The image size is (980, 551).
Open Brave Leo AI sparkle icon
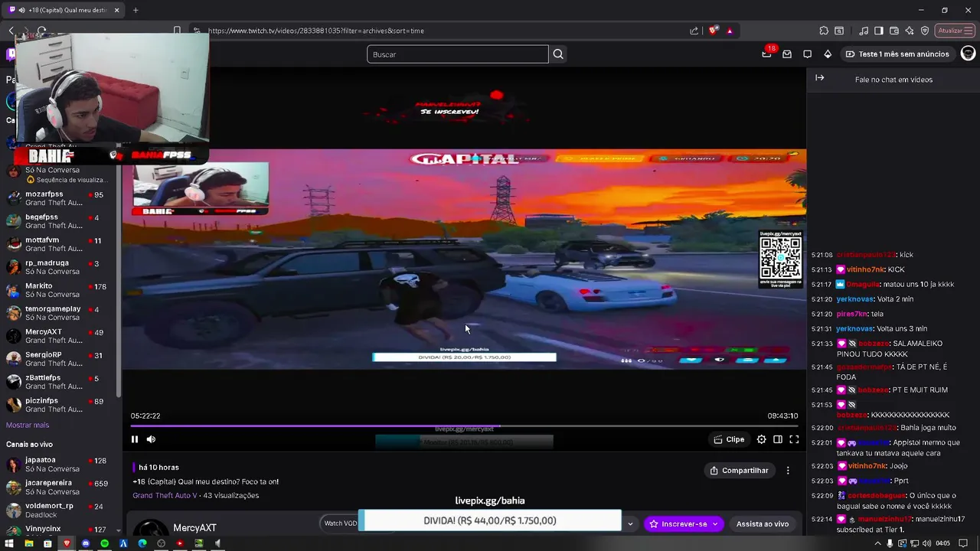coord(909,31)
